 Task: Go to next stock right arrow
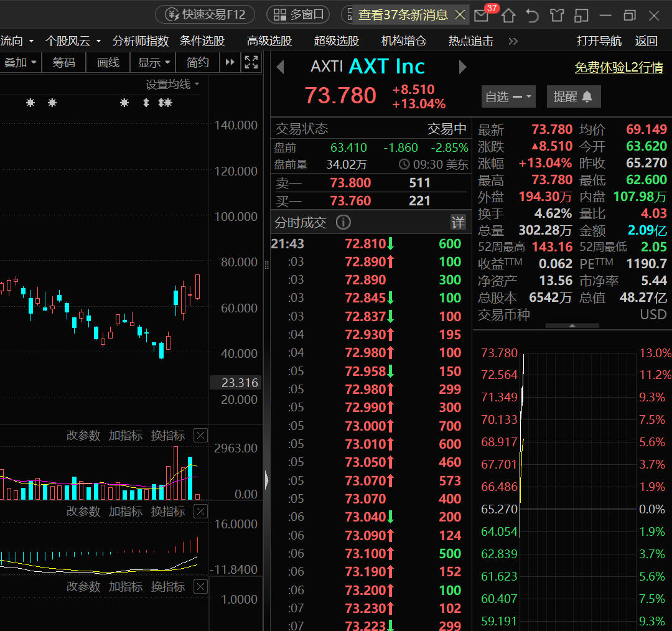(x=462, y=67)
